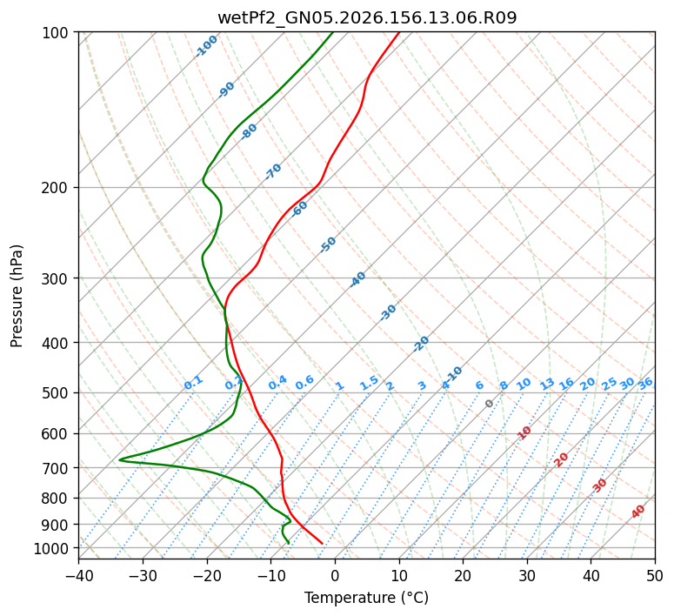Click the -60 isotherm label
The image size is (674, 616).
(x=299, y=208)
